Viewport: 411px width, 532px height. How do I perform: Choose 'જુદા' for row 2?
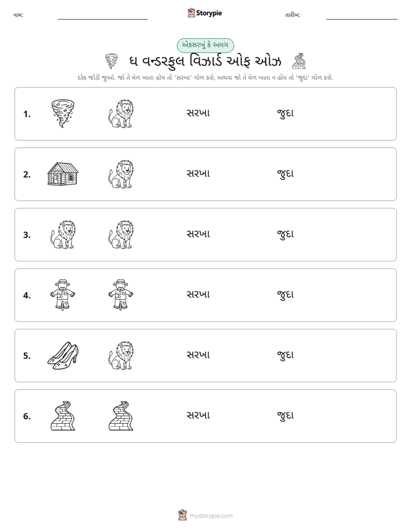(285, 174)
